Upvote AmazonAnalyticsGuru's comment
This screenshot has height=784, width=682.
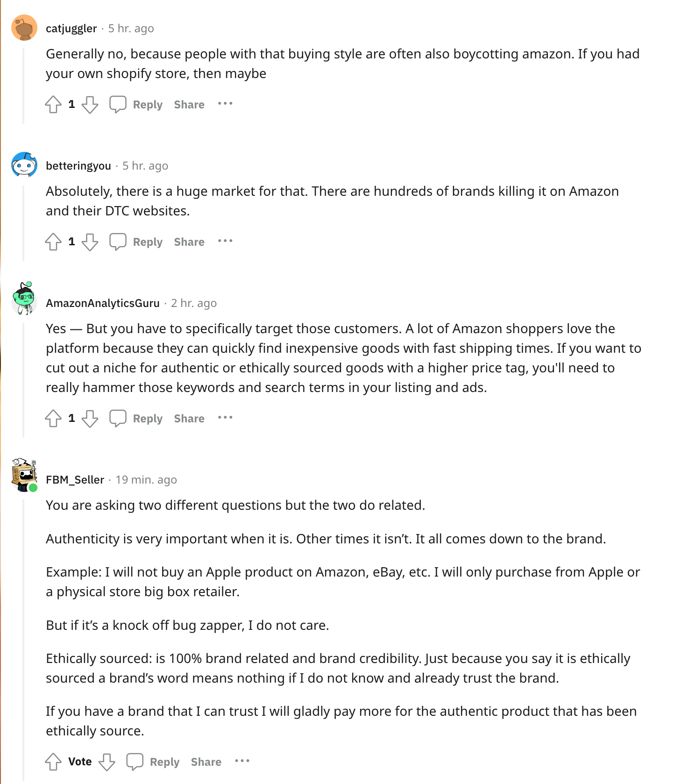pyautogui.click(x=53, y=418)
